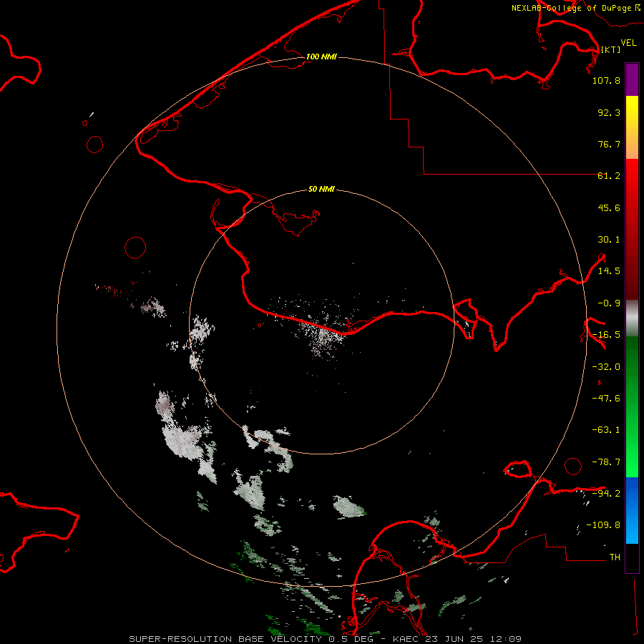The width and height of the screenshot is (644, 644).
Task: Pick the purple segment of the color bar
Action: click(632, 79)
